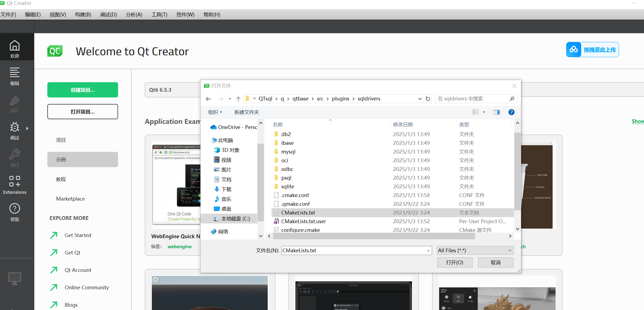Expand the 组织 (Organize) dropdown menu
Screen dimensions: 644x310
pos(215,112)
